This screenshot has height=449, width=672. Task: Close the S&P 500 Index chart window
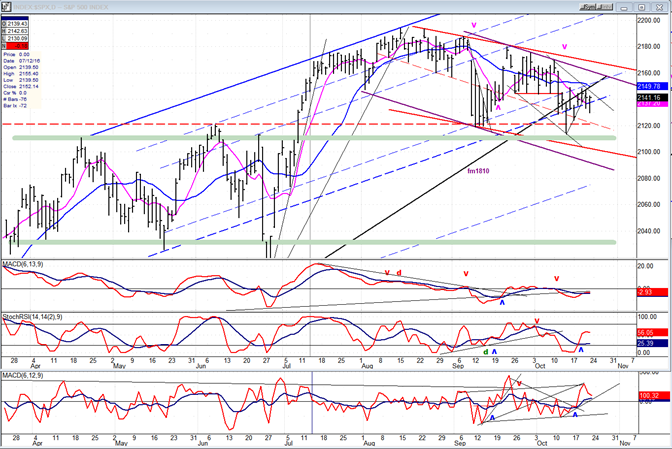659,7
